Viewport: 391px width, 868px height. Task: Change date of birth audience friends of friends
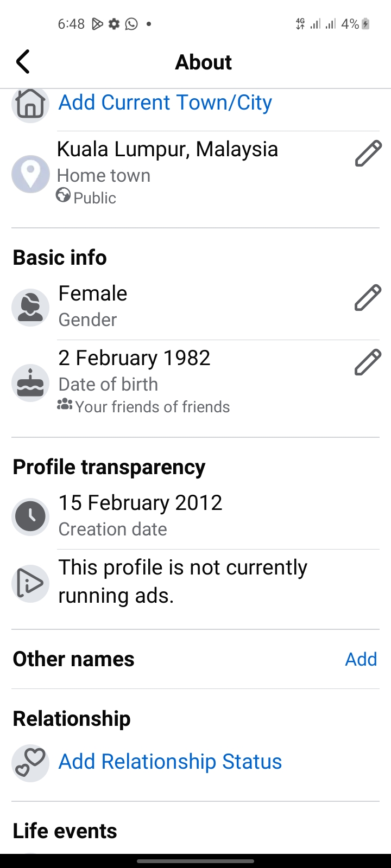click(x=144, y=406)
